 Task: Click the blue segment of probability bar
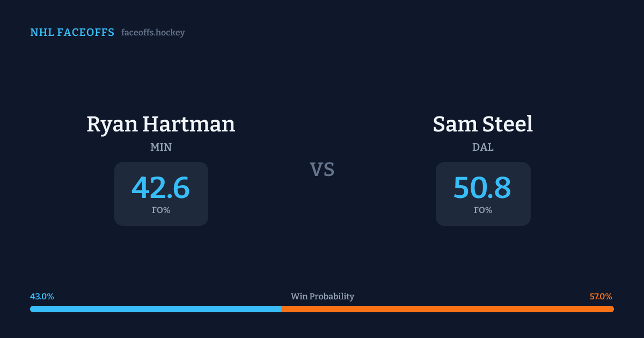(x=156, y=309)
